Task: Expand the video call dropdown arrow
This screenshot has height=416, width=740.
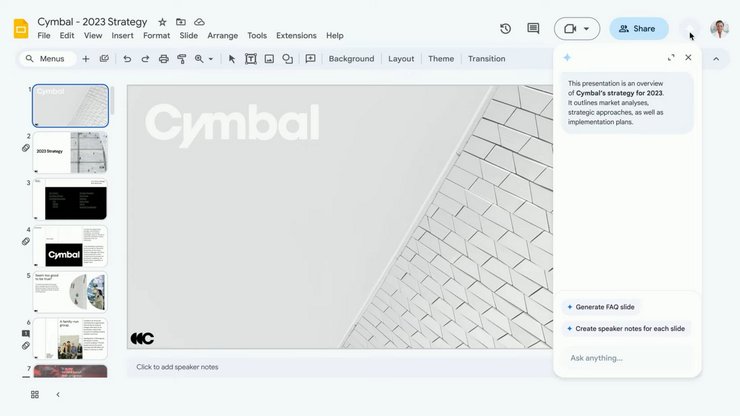Action: tap(586, 29)
